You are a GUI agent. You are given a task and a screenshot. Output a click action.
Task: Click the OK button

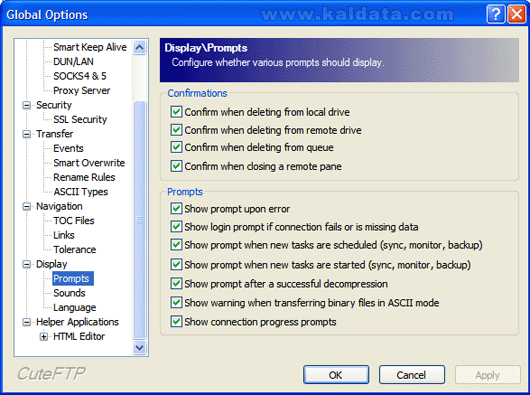(336, 375)
